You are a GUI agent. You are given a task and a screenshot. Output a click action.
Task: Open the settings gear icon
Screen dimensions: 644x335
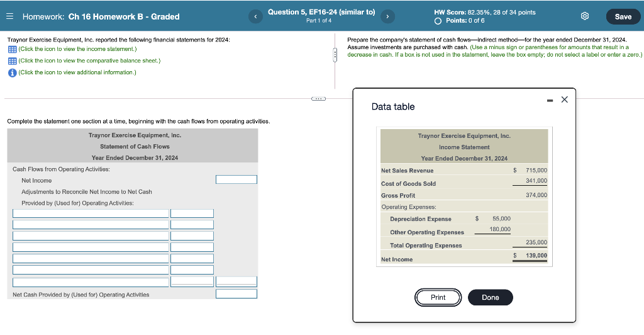tap(585, 16)
